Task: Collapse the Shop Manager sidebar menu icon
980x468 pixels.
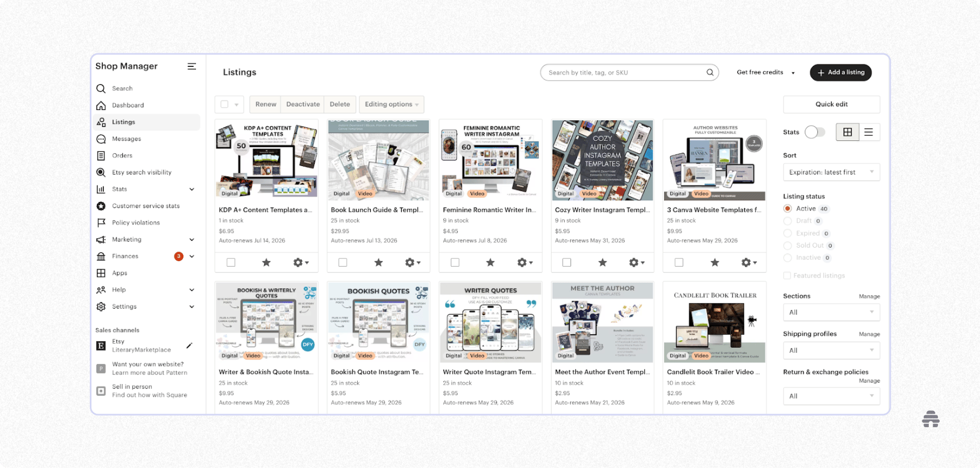Action: pyautogui.click(x=192, y=66)
